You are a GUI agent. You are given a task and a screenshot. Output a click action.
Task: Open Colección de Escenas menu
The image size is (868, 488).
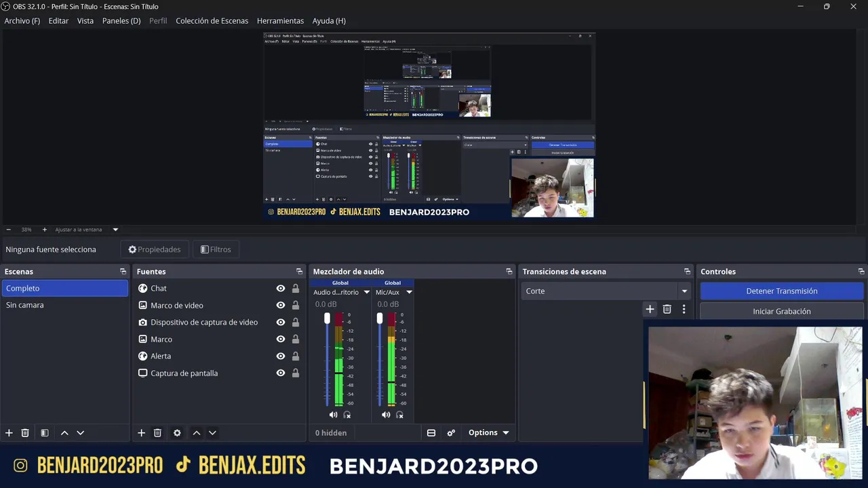[x=212, y=21]
